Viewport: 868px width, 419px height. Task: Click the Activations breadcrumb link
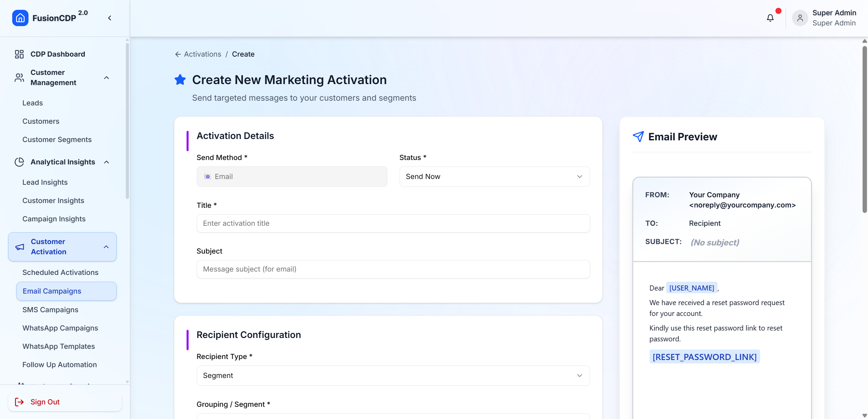click(x=202, y=54)
